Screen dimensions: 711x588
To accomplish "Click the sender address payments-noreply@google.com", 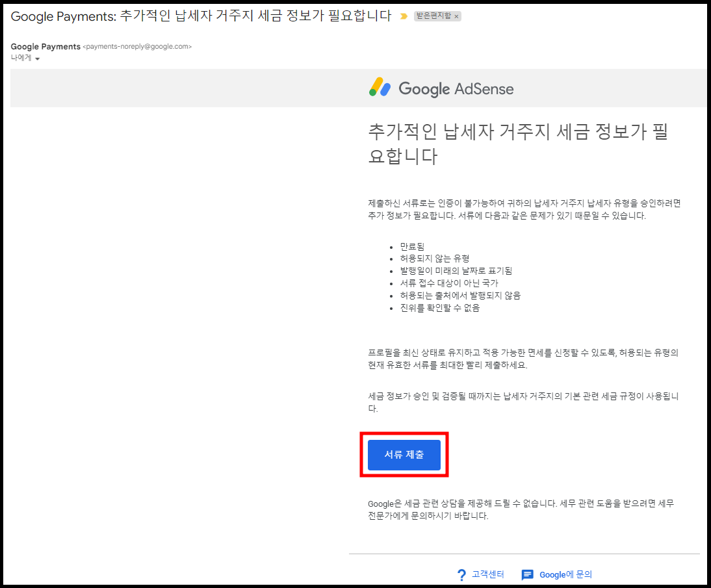I will point(137,46).
